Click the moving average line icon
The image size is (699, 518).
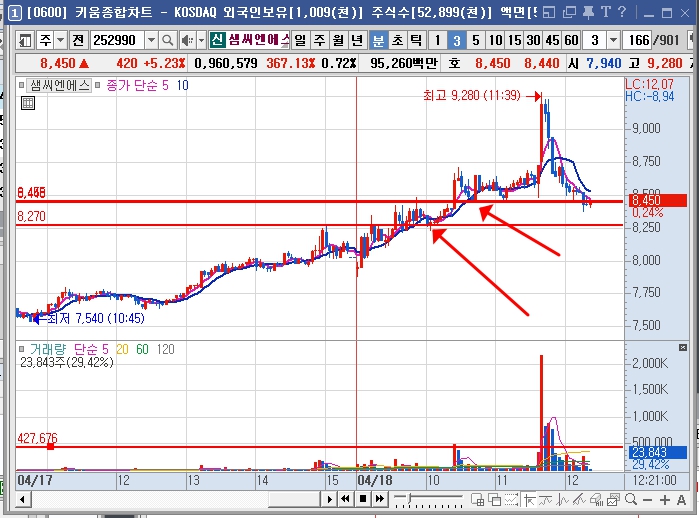tap(546, 500)
